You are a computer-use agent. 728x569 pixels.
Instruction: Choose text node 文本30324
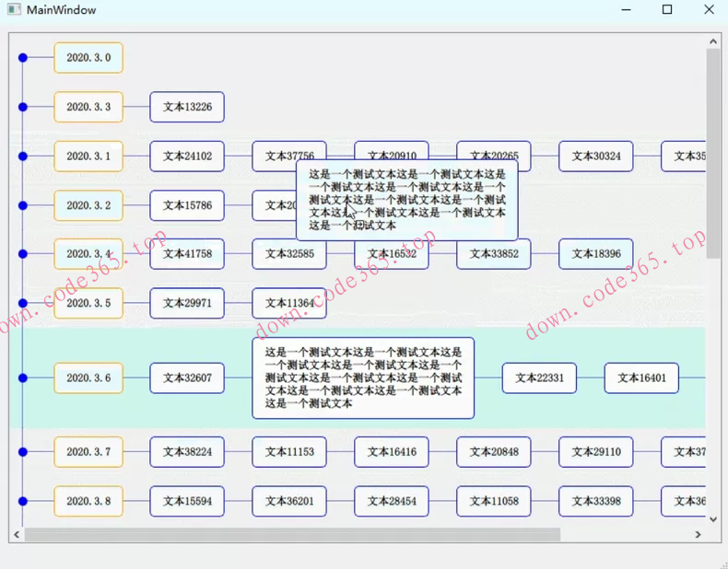pos(595,157)
